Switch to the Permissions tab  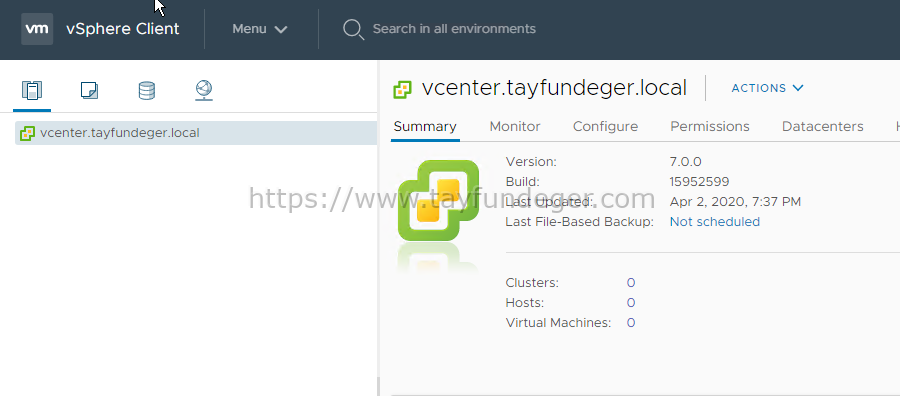pos(710,126)
